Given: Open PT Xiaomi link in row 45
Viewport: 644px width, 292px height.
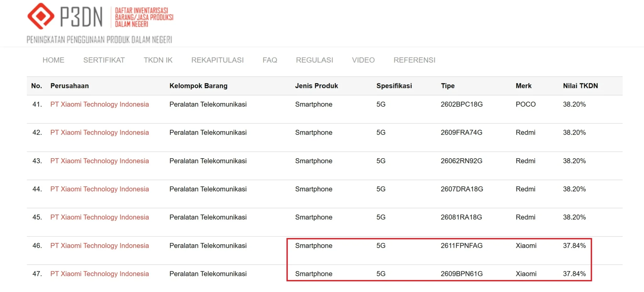Looking at the screenshot, I should (x=100, y=217).
